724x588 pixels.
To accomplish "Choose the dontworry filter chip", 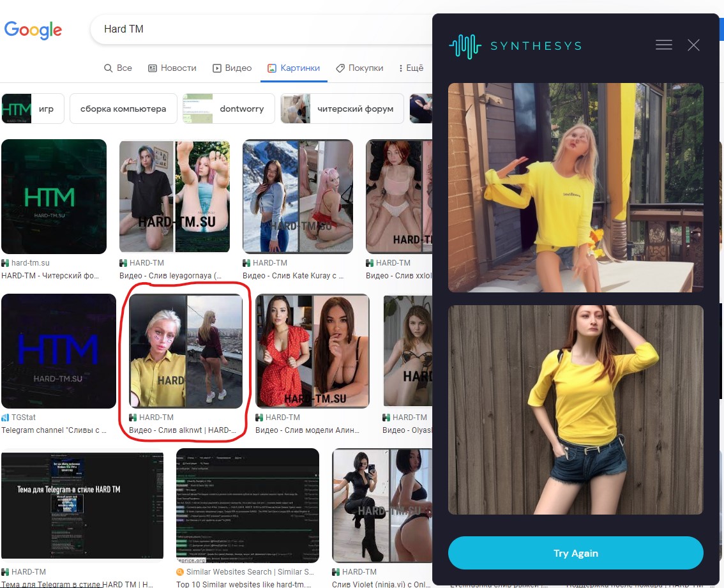I will (x=229, y=109).
